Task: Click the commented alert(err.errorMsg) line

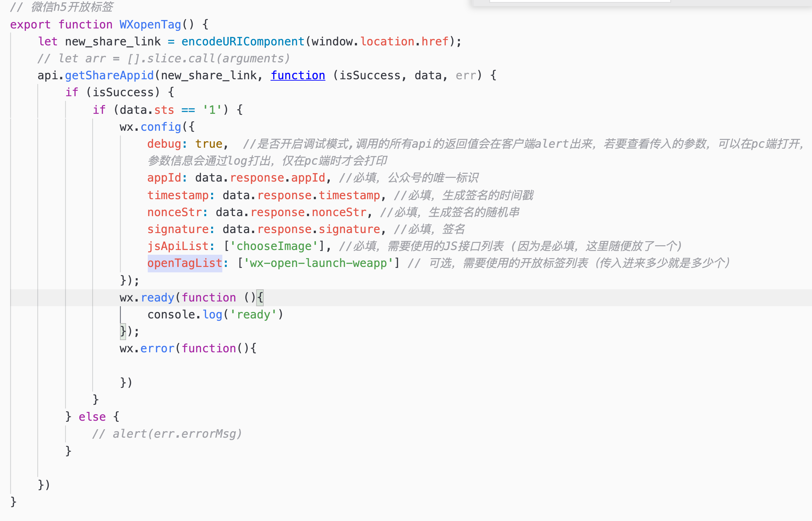Action: coord(167,434)
